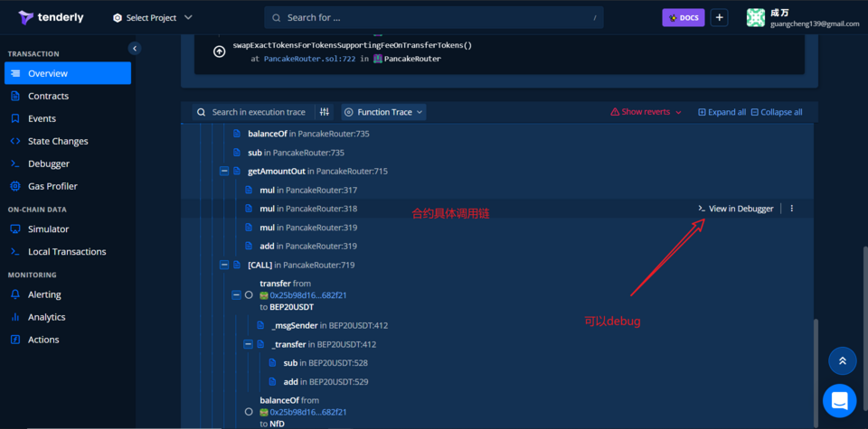The height and width of the screenshot is (429, 868).
Task: Click the Analytics bar chart icon
Action: click(15, 317)
